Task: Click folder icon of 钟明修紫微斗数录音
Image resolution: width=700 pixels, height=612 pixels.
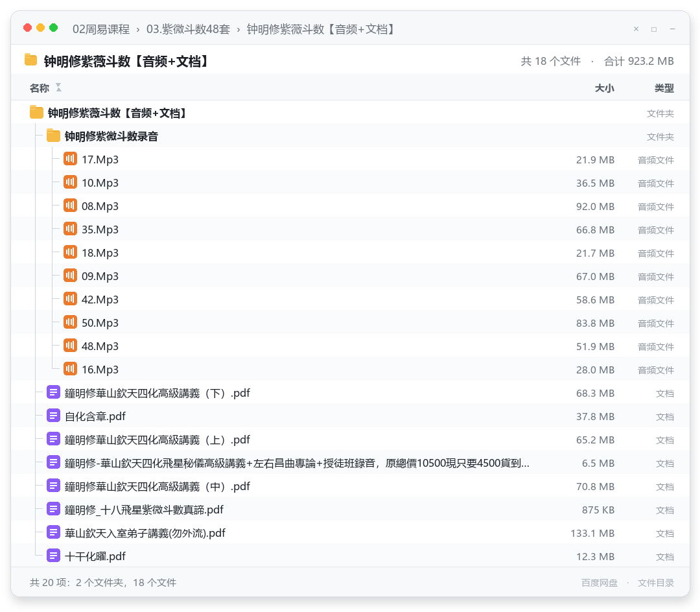Action: (x=53, y=135)
